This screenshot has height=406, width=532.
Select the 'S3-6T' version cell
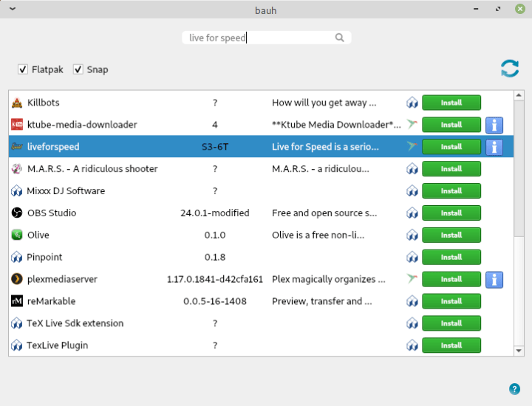click(215, 147)
